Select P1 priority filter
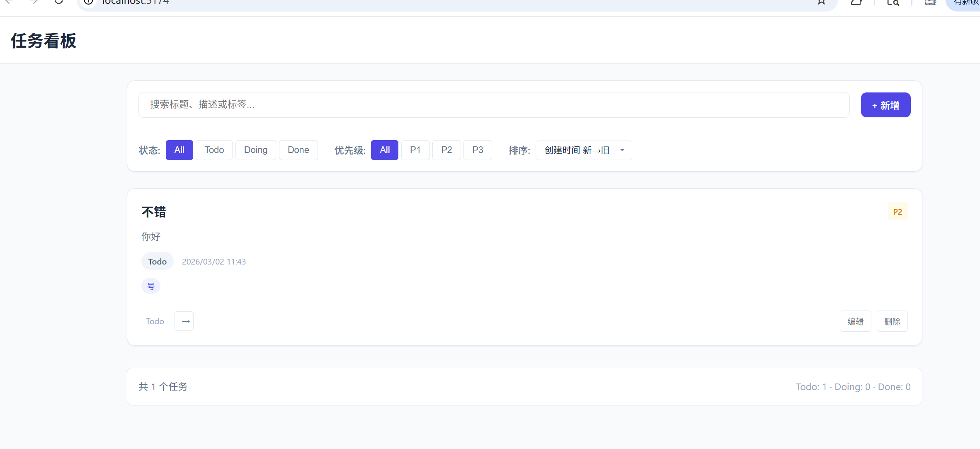 (415, 150)
